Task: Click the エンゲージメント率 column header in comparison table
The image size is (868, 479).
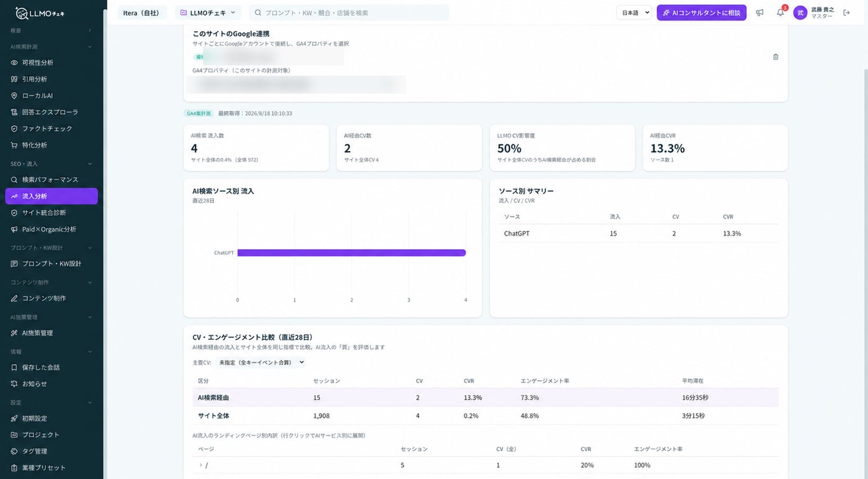Action: (x=545, y=380)
